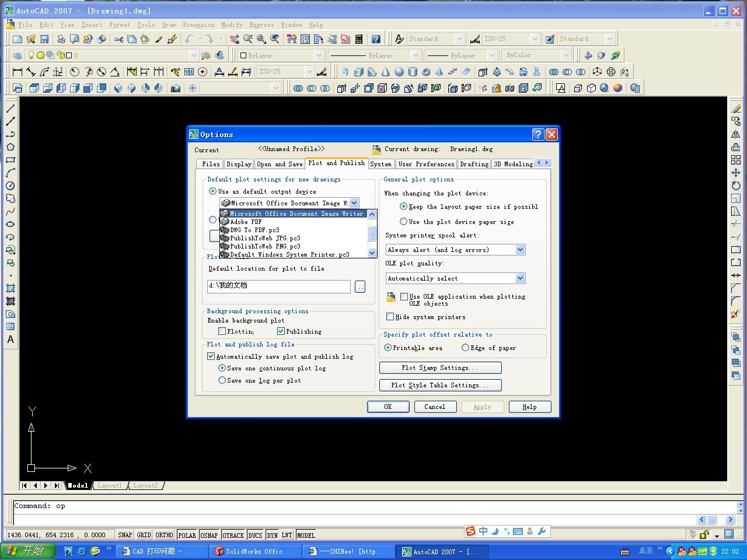This screenshot has height=560, width=747.
Task: Select the Hatch tool
Action: pos(11,288)
